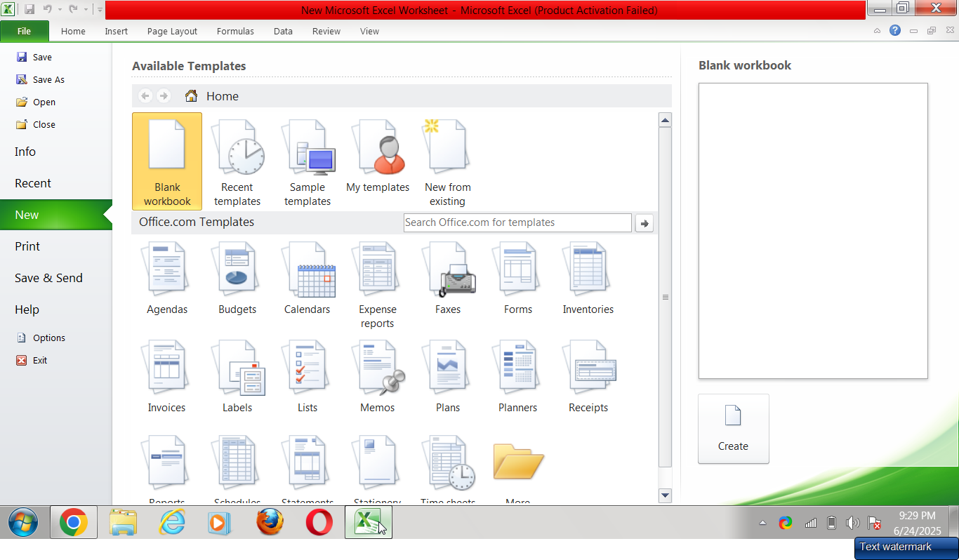
Task: Open the Receipts template category
Action: 588,376
